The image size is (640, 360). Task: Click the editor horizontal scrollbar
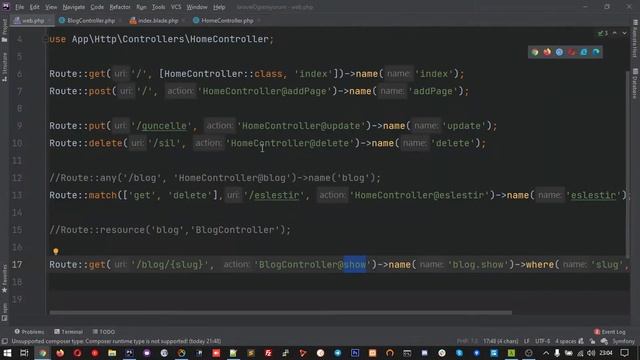(280, 313)
